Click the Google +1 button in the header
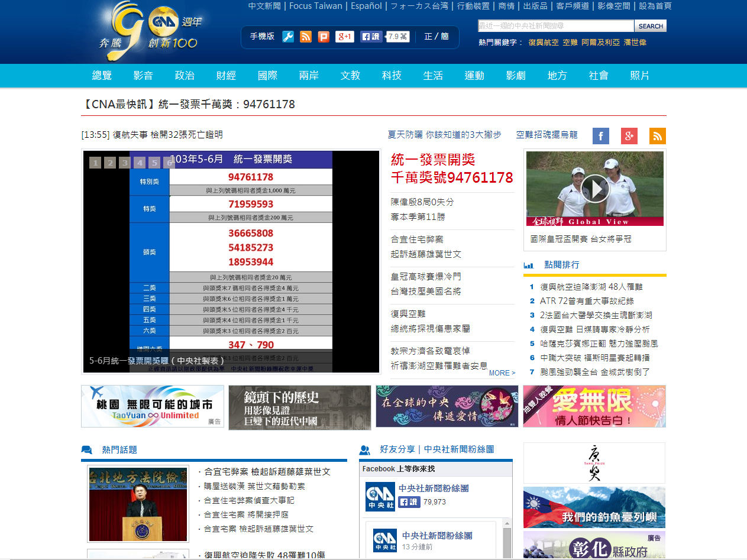 click(x=345, y=37)
